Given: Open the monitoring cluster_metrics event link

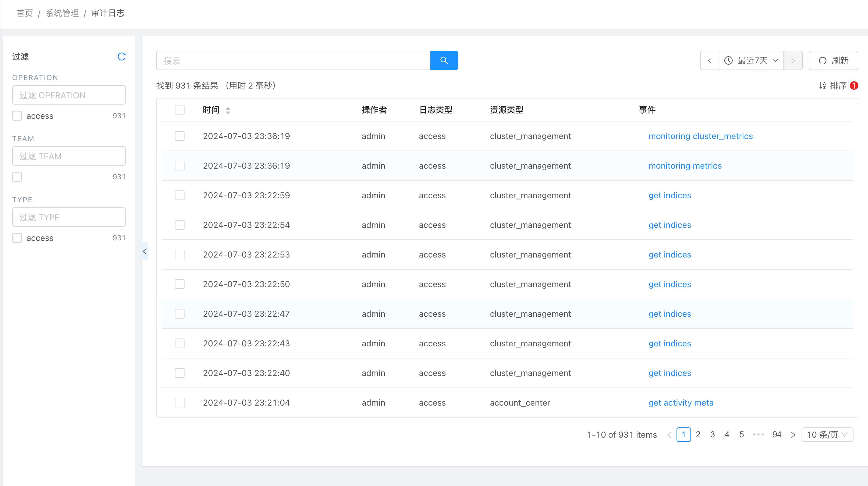Looking at the screenshot, I should tap(701, 136).
